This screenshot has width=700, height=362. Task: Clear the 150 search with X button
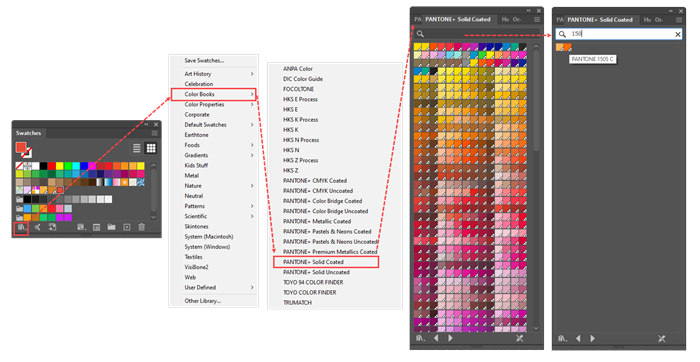(x=678, y=34)
